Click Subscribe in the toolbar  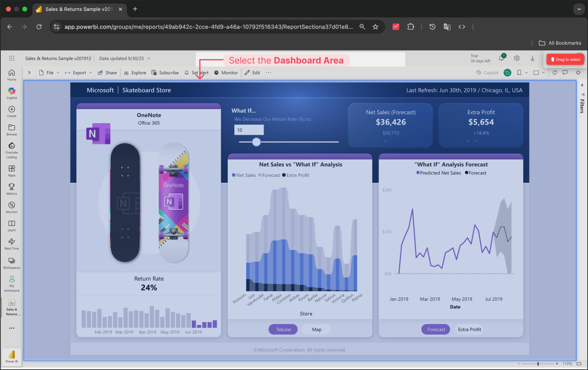pos(165,73)
